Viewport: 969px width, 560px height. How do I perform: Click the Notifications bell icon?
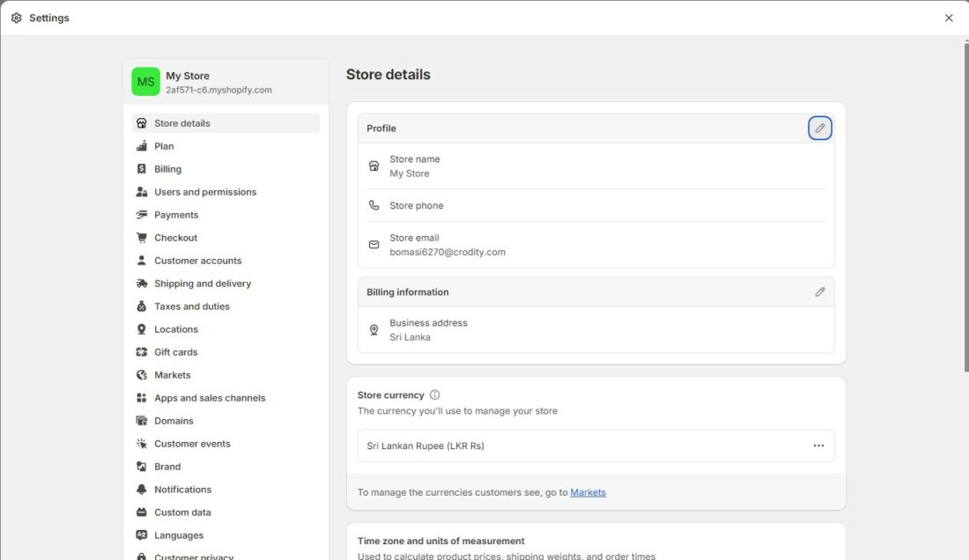[142, 490]
